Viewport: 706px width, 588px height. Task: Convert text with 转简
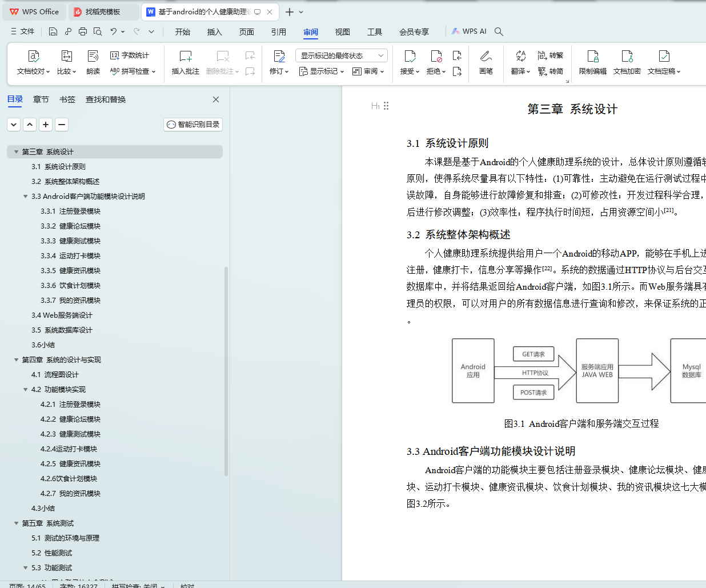(x=551, y=71)
